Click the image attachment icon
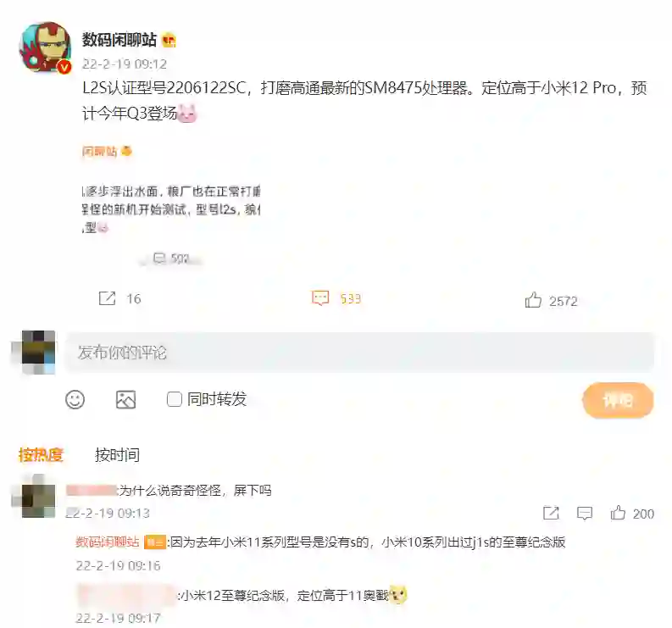 pyautogui.click(x=126, y=399)
